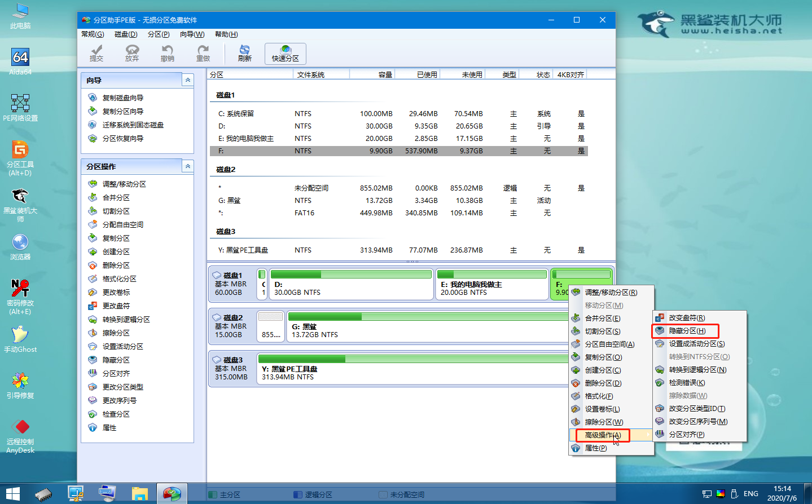Collapse the 分区操作 panel
The image size is (812, 504).
(188, 166)
